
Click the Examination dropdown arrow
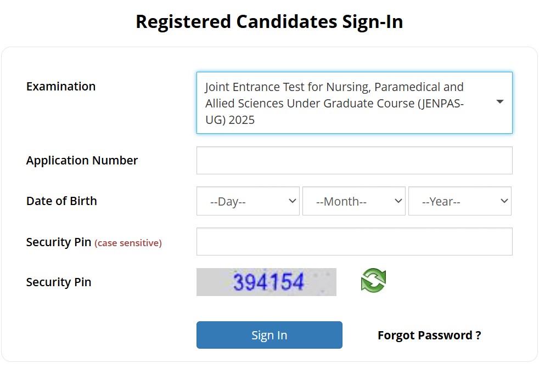pyautogui.click(x=499, y=102)
